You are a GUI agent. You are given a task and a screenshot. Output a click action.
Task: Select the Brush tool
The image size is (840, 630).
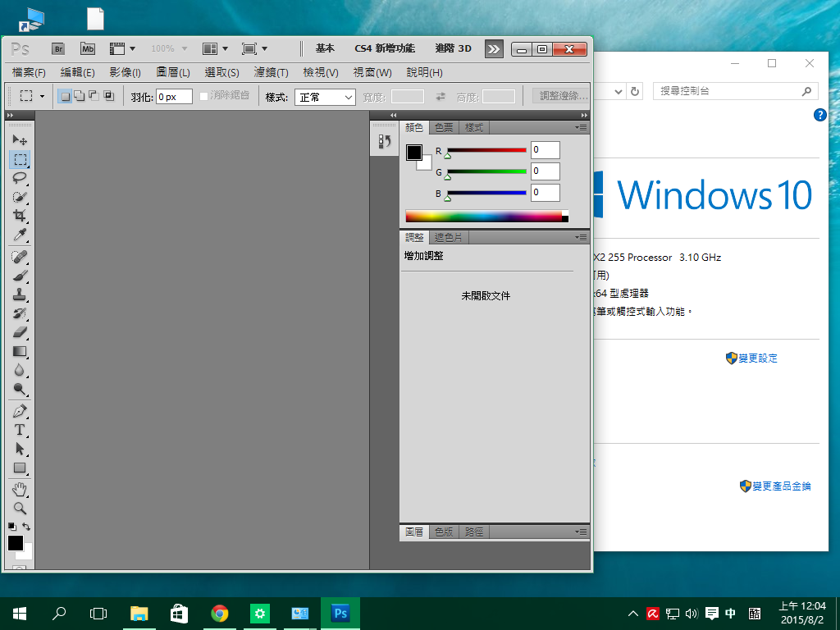coord(20,276)
